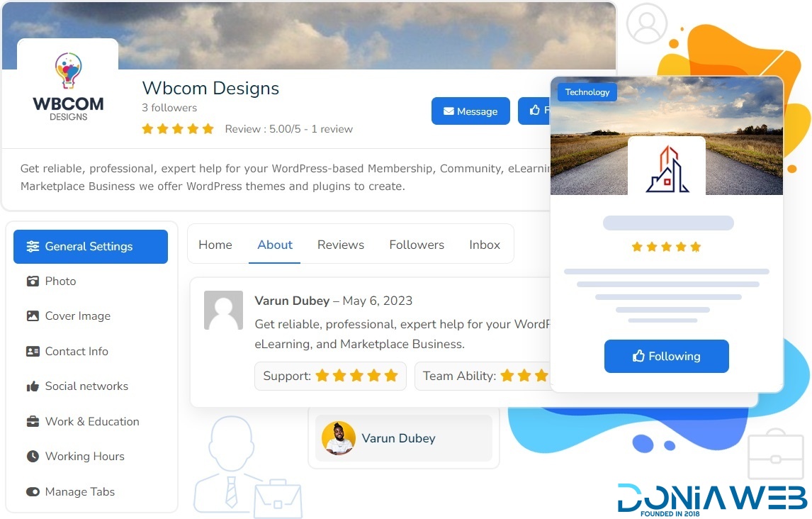
Task: Select the Working Hours clock icon
Action: tap(33, 457)
